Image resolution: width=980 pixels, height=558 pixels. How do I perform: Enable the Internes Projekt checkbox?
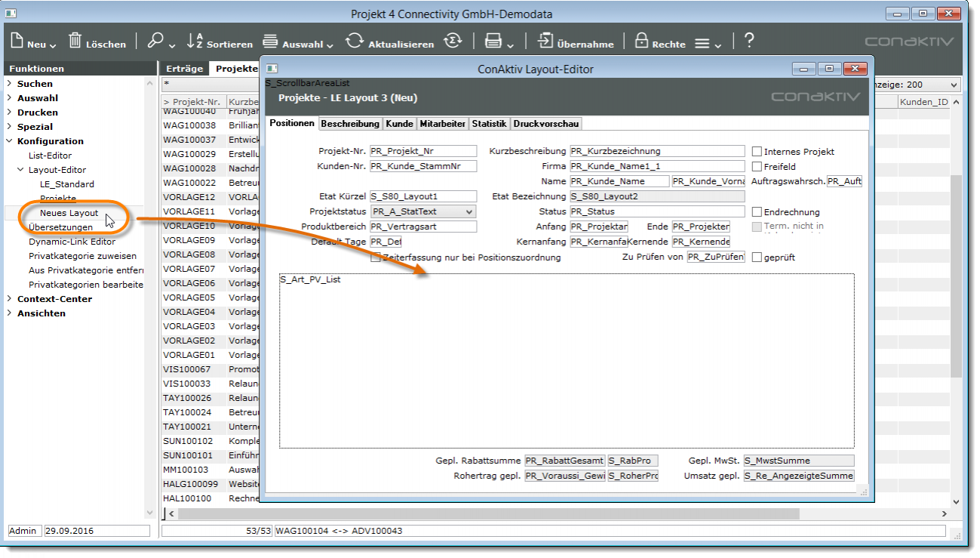[x=757, y=152]
